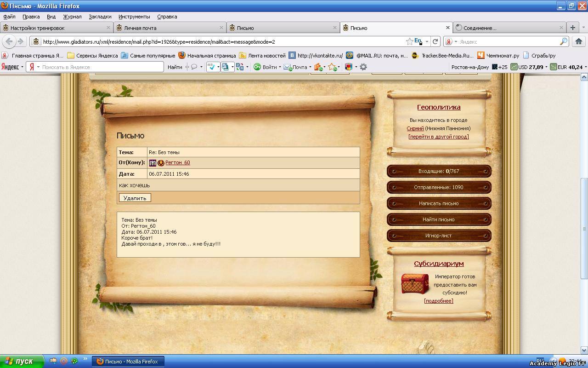588x368 pixels.
Task: Click the Yandex bar speech bubble icon
Action: (194, 67)
